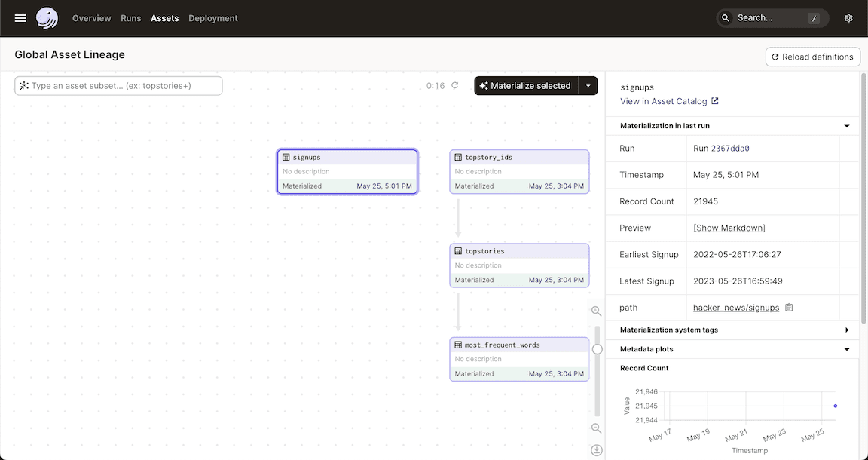This screenshot has width=868, height=460.
Task: Zoom out of the lineage graph
Action: [x=596, y=428]
